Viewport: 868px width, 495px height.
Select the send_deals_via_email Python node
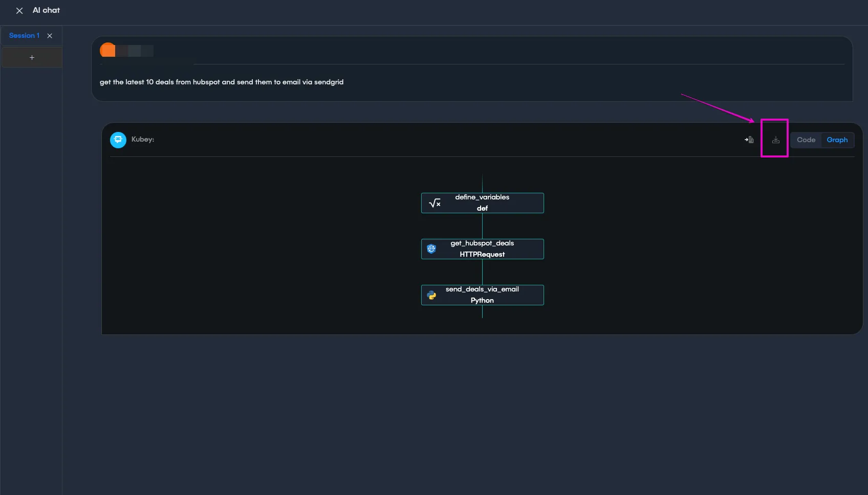[x=482, y=295]
